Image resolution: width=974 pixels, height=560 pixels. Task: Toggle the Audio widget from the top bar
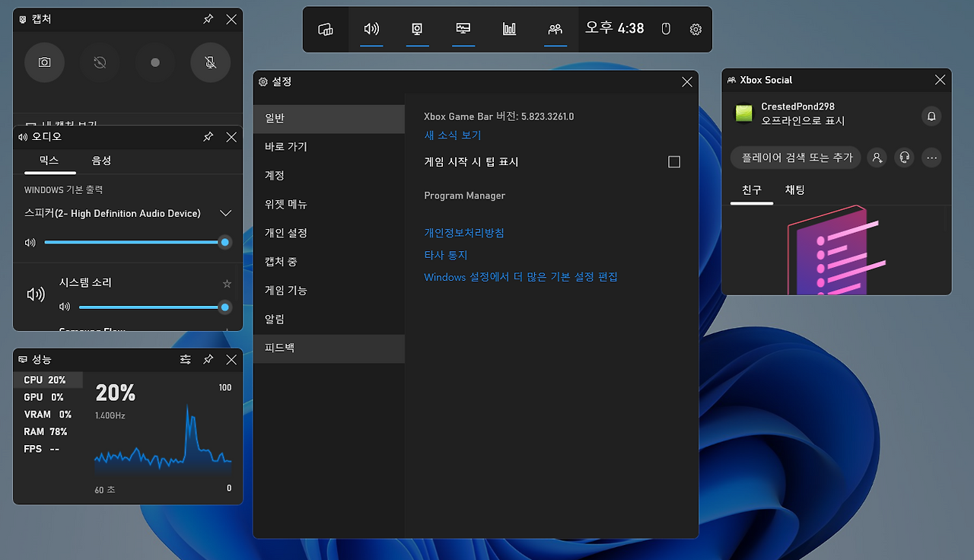pos(371,30)
